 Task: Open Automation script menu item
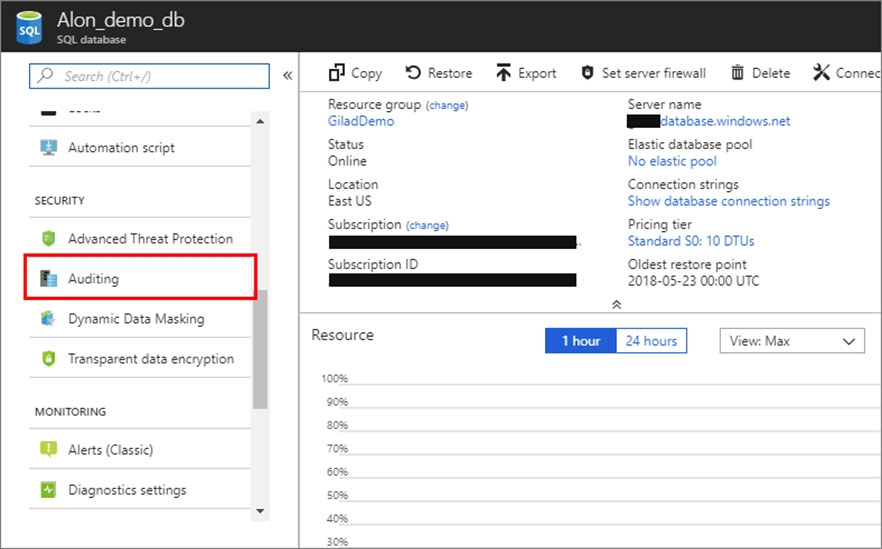point(140,147)
